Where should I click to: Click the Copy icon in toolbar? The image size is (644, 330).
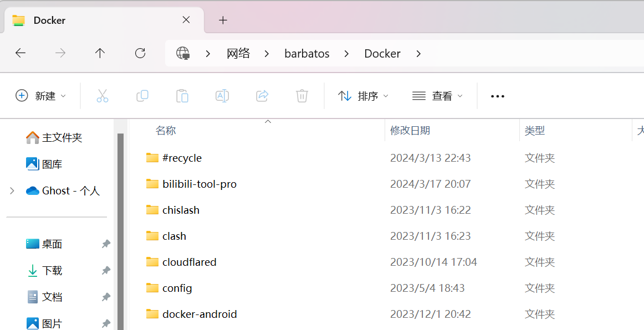[142, 96]
